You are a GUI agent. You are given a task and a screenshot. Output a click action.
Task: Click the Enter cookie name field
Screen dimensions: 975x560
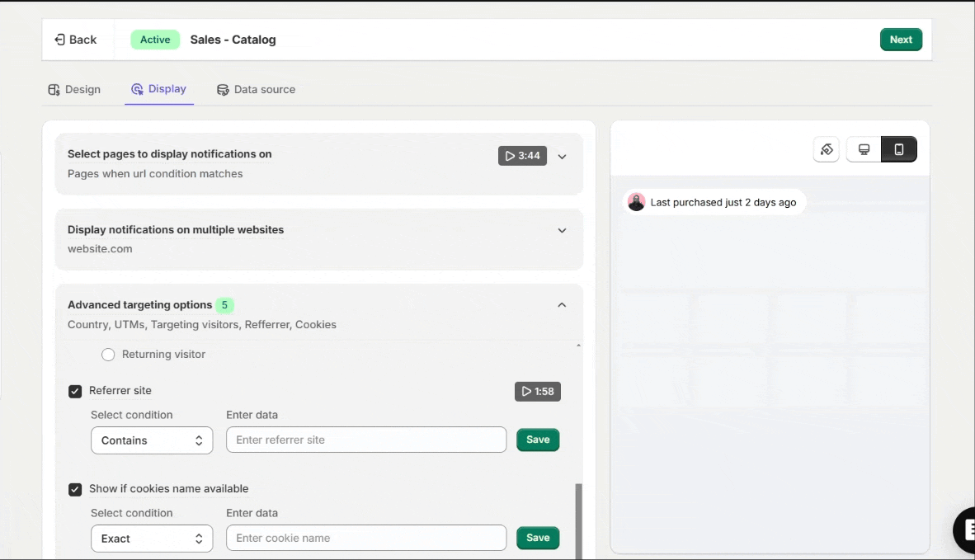(366, 538)
